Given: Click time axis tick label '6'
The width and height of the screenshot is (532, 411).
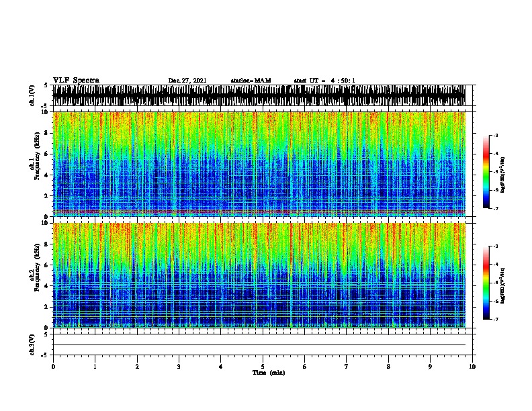Looking at the screenshot, I should click(305, 367).
